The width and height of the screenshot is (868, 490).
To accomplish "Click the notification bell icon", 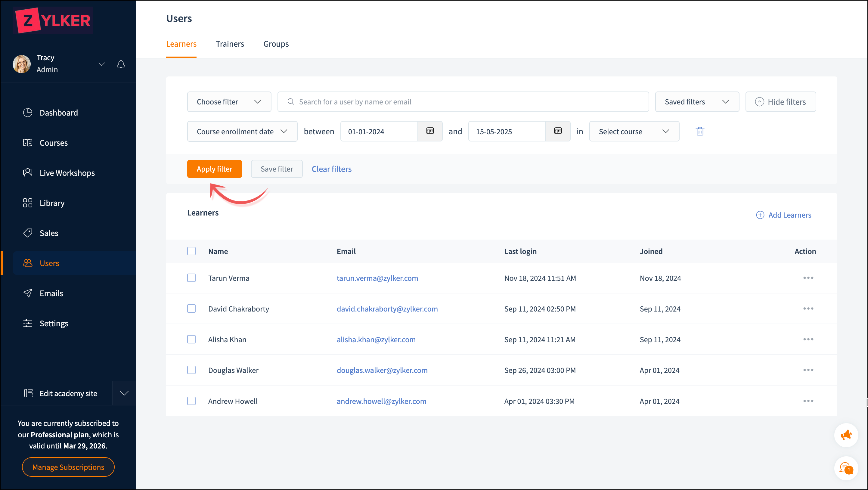I will (x=121, y=64).
